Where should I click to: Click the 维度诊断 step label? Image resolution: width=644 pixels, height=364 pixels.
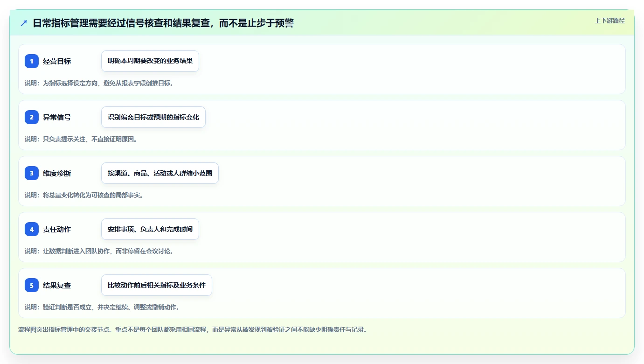click(57, 173)
